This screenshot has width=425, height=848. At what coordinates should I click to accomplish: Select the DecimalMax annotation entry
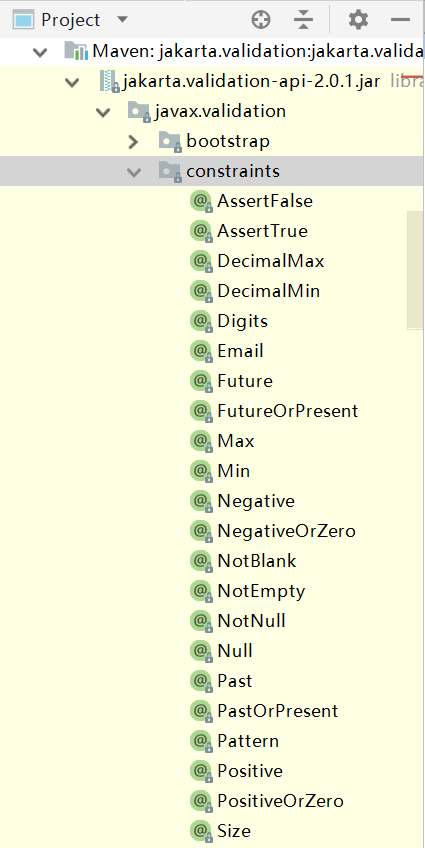coord(271,261)
